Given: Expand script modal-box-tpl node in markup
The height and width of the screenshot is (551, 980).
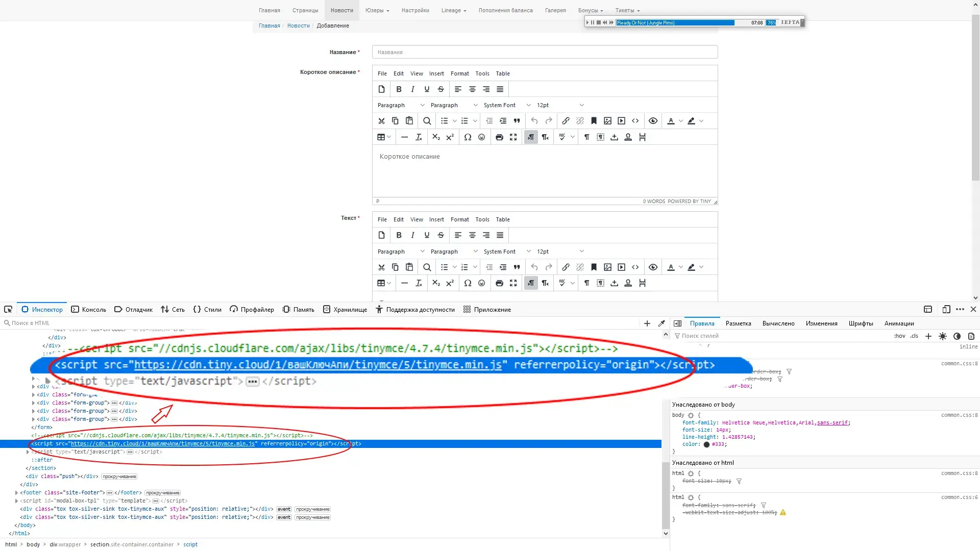Looking at the screenshot, I should (x=16, y=501).
